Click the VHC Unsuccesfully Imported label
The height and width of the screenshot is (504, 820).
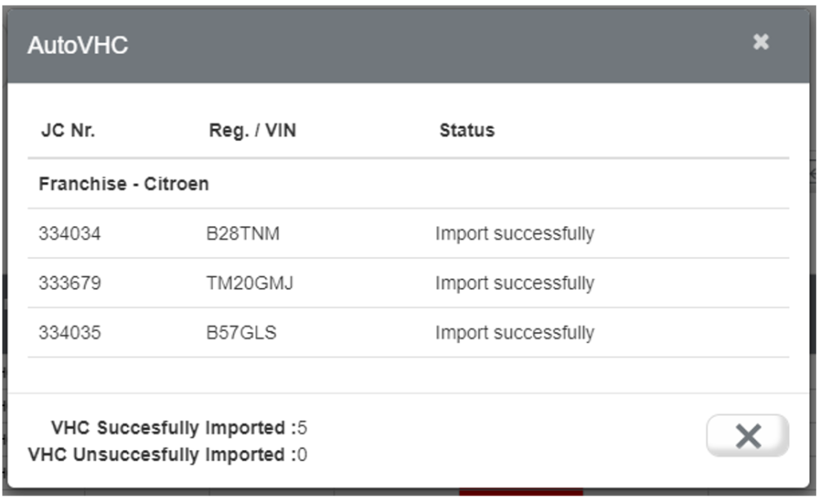point(161,454)
